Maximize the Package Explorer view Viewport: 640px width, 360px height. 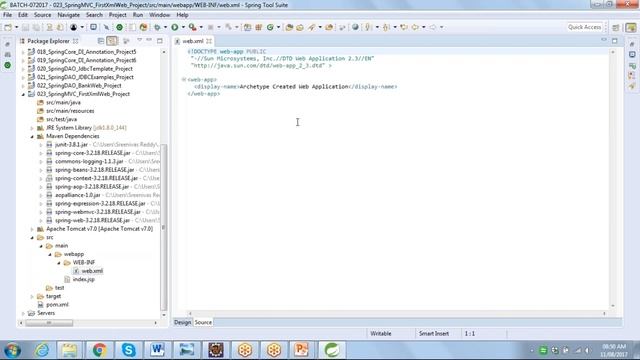click(160, 41)
